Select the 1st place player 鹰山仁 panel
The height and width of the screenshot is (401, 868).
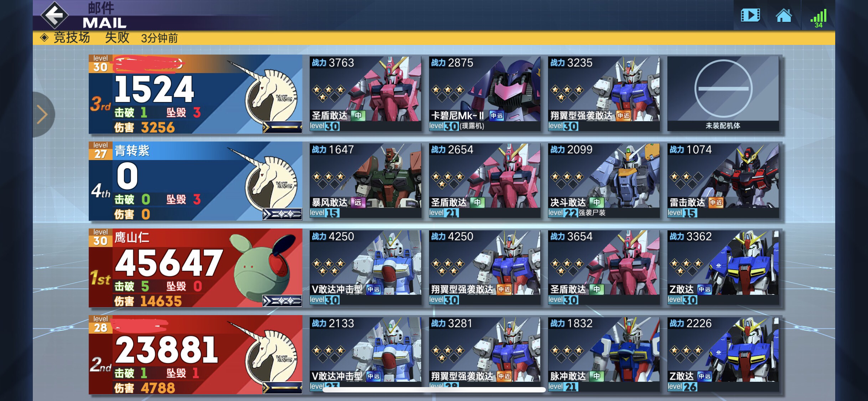coord(195,268)
